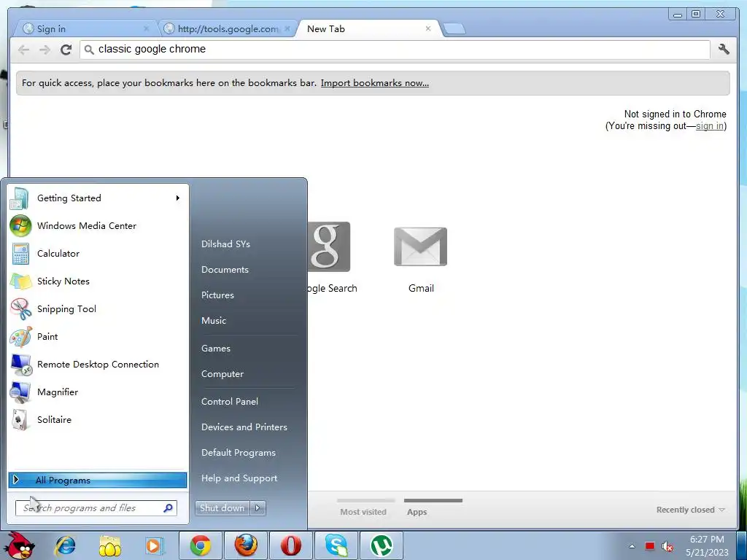Switch to Firefox in the taskbar
747x560 pixels.
tap(246, 545)
